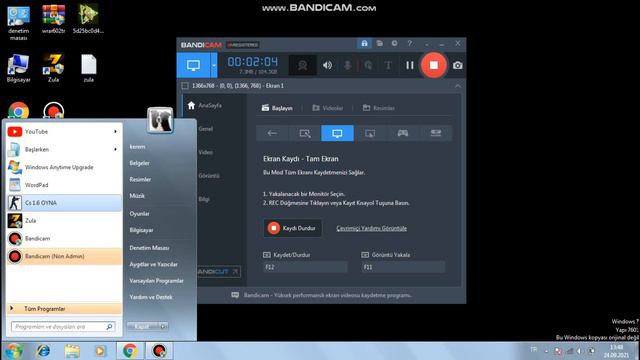Screen dimensions: 640x360
Task: Open Aygıtlar ve Yazıcılar
Action: click(x=153, y=264)
